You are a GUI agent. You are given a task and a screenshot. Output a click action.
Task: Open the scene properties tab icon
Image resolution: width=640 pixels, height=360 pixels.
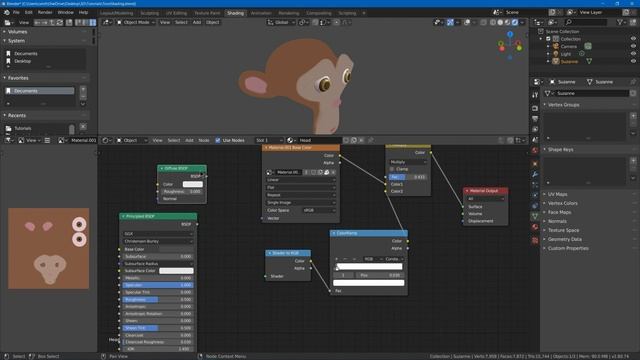coord(535,140)
